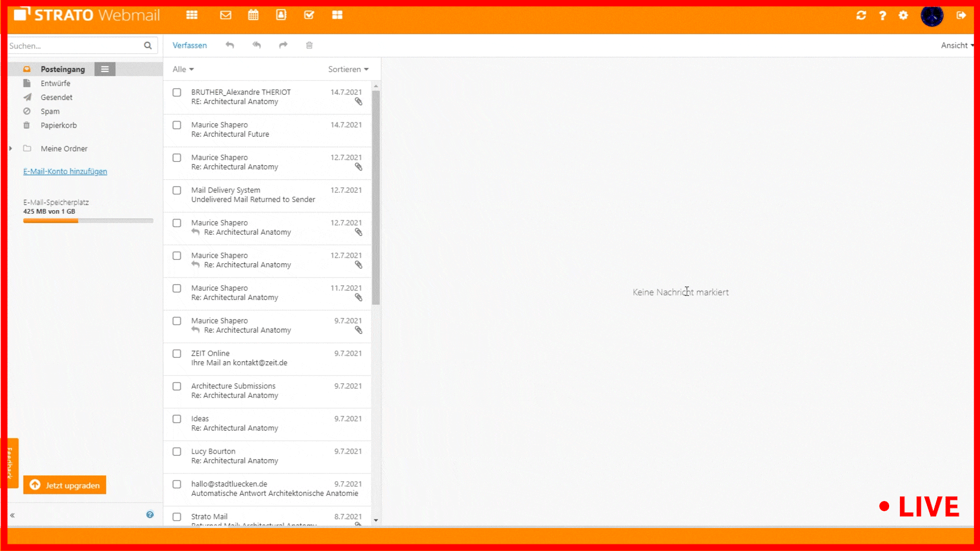Open the Papierkorb folder

click(x=59, y=126)
